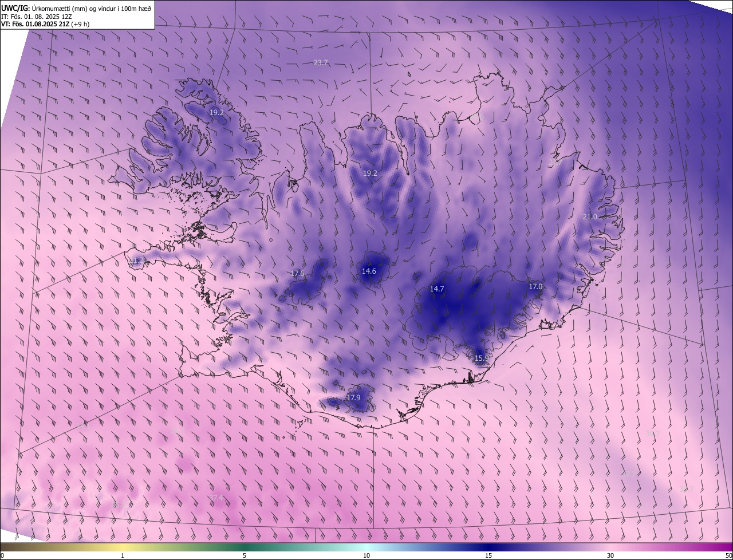This screenshot has height=560, width=733.
Task: Click the 30 tick on the color scale
Action: coord(610,555)
